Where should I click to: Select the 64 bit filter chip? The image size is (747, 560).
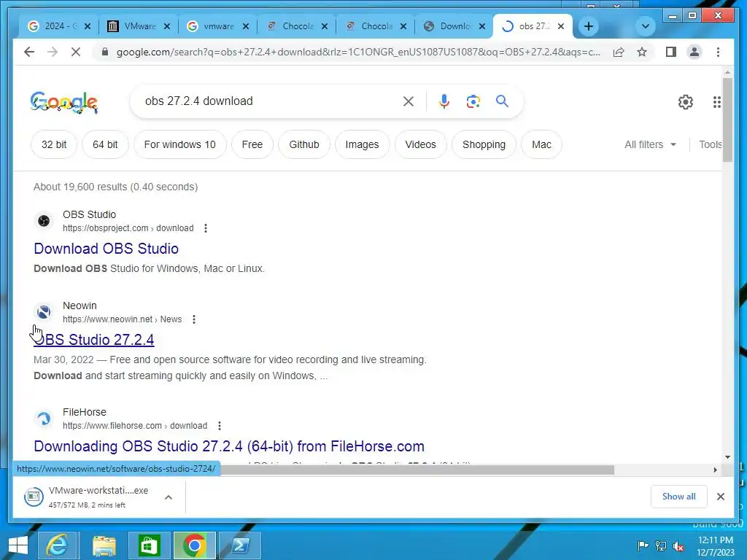pos(105,144)
